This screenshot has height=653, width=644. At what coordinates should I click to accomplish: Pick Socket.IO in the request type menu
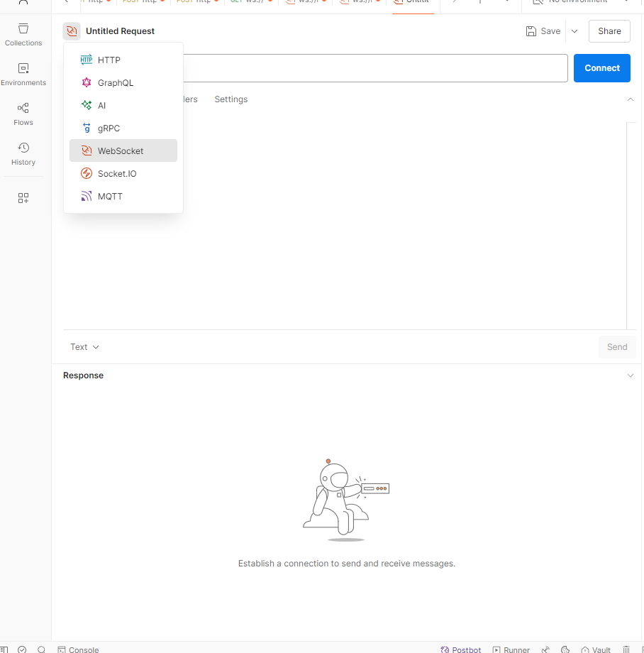123,173
